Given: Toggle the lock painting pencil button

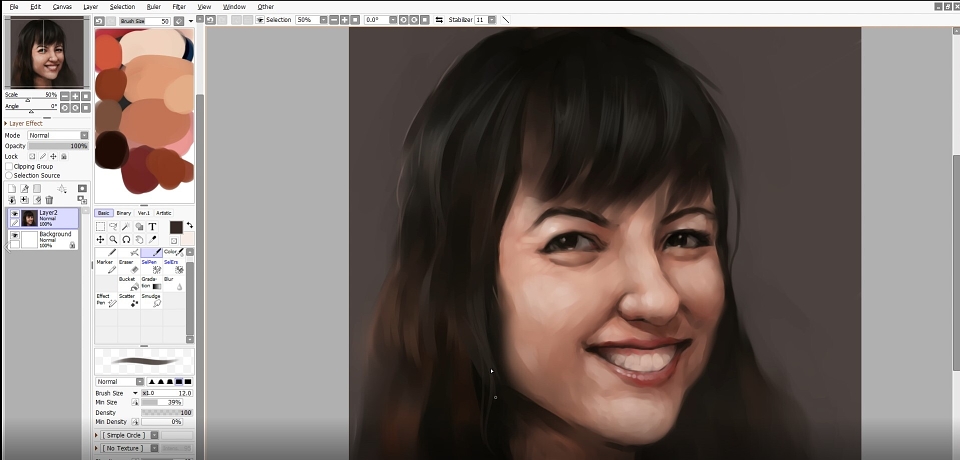Looking at the screenshot, I should click(43, 157).
